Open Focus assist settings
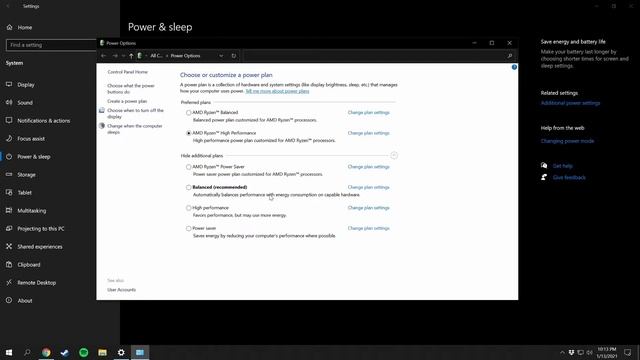Screen dimensions: 640x360 31,139
